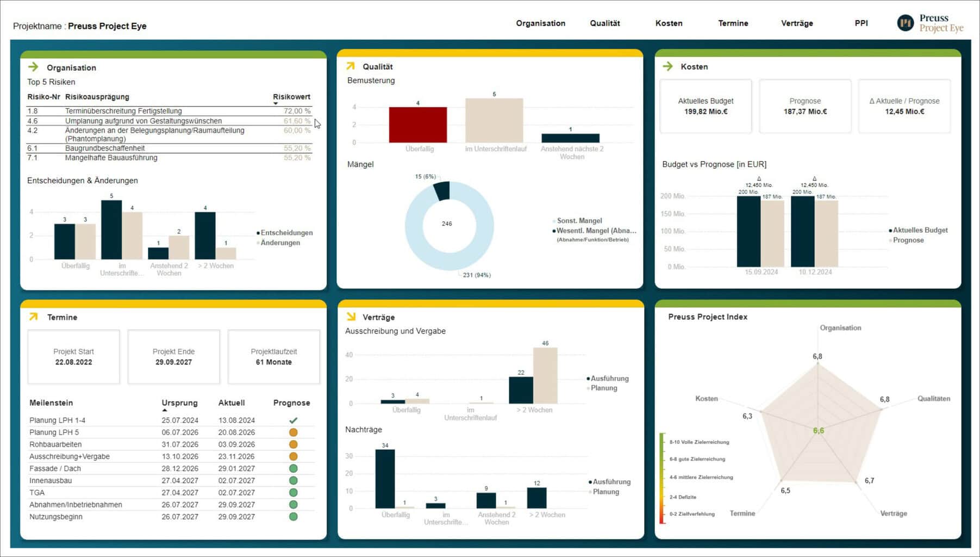Click the green arrow icon beside Kosten
980x557 pixels.
[667, 66]
